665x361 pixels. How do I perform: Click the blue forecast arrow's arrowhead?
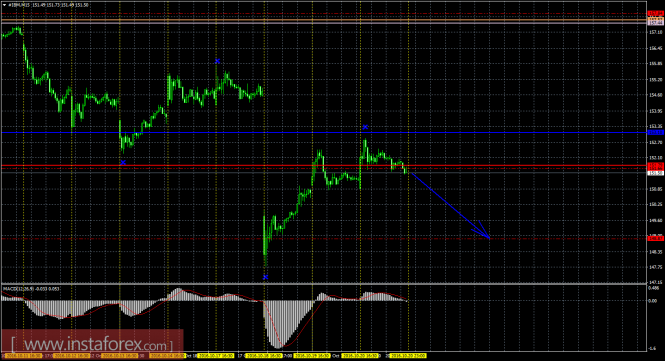pyautogui.click(x=483, y=231)
